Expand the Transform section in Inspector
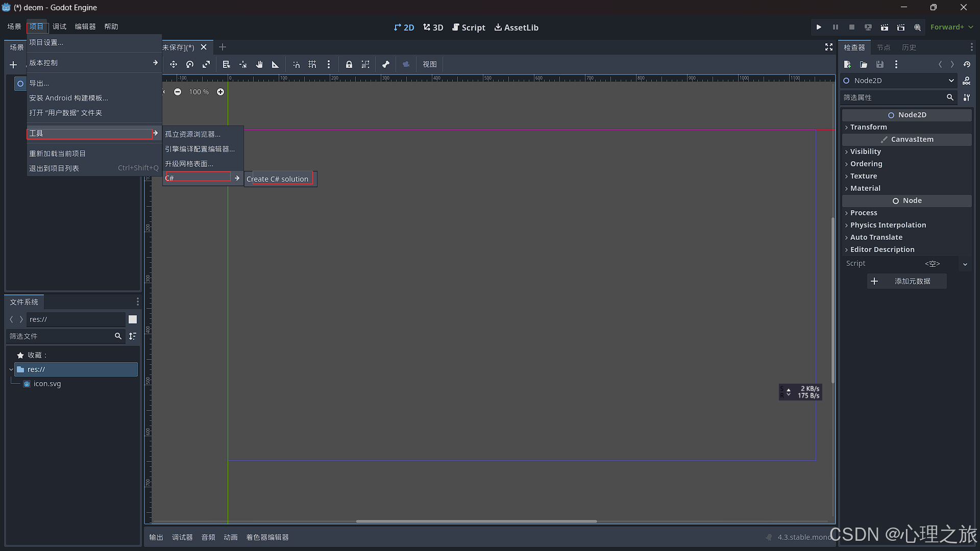The height and width of the screenshot is (551, 980). coord(868,127)
